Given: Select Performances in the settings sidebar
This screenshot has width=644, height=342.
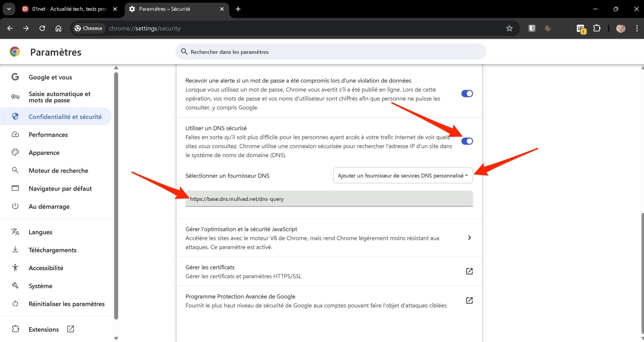Looking at the screenshot, I should pyautogui.click(x=48, y=135).
